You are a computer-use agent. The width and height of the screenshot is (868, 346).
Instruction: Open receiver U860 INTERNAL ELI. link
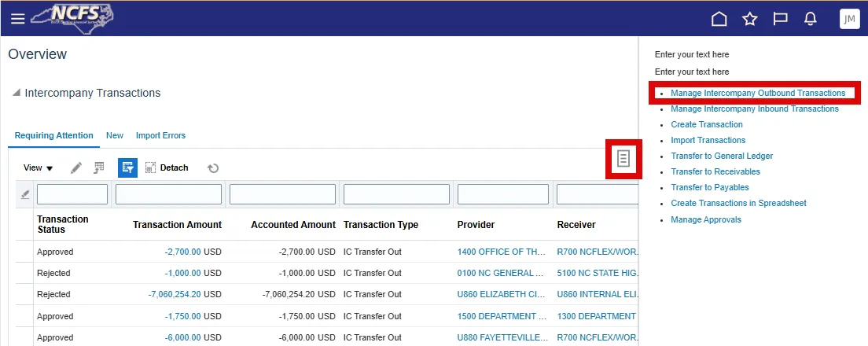[x=598, y=295]
